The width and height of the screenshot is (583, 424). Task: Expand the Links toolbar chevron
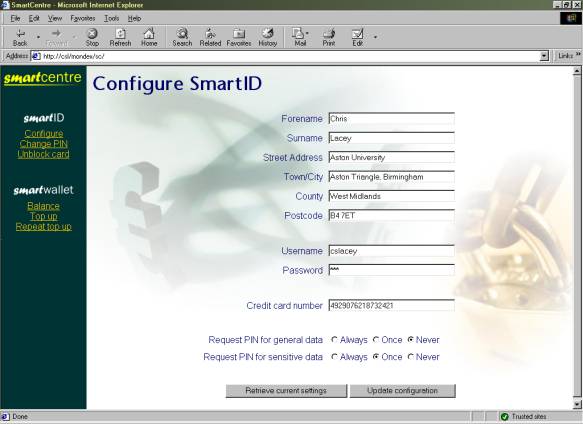pyautogui.click(x=578, y=55)
